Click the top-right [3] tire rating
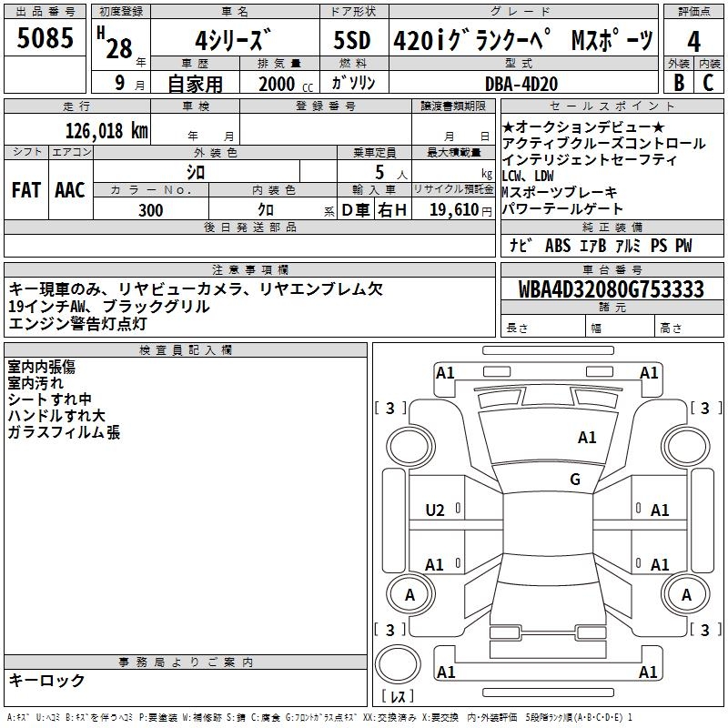 [x=705, y=408]
